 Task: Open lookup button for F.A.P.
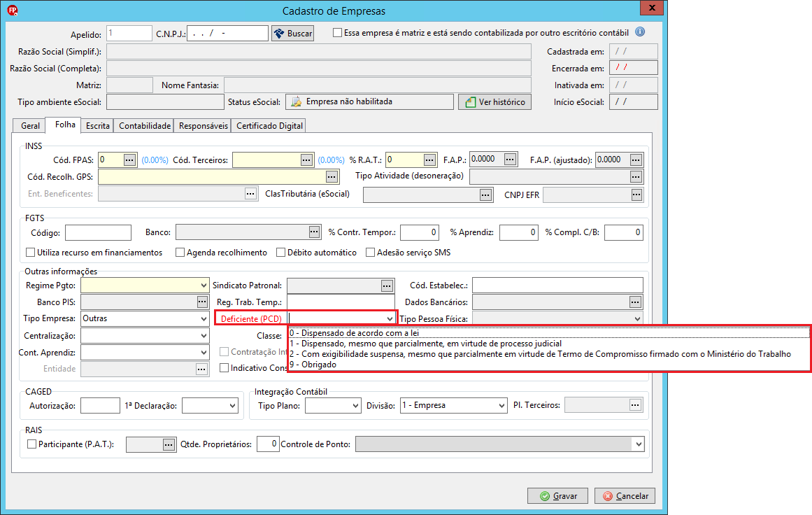[x=510, y=160]
